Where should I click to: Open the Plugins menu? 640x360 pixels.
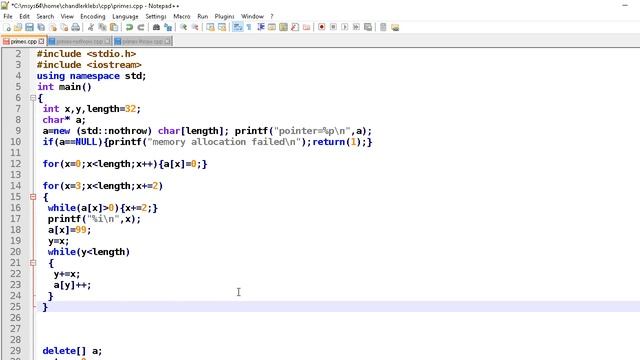tap(224, 16)
